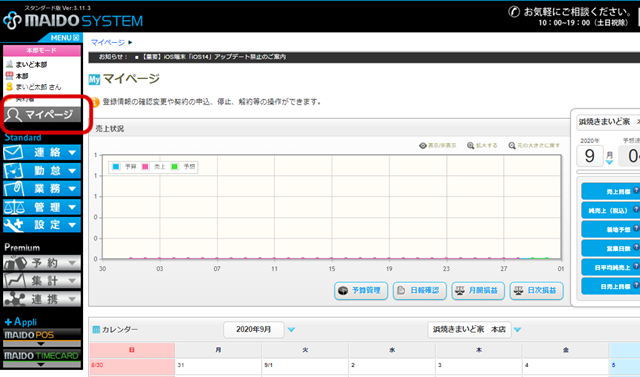
Task: Click the My page title icon
Action: pyautogui.click(x=94, y=79)
